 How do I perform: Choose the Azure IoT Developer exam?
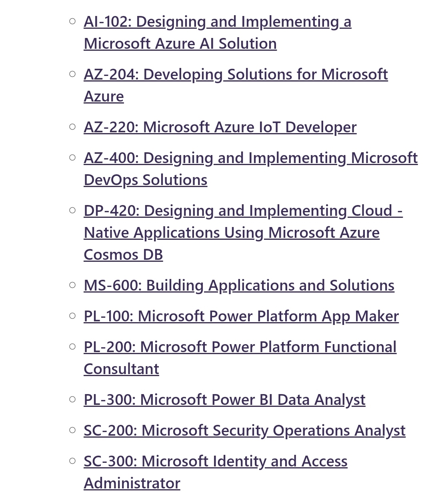220,127
